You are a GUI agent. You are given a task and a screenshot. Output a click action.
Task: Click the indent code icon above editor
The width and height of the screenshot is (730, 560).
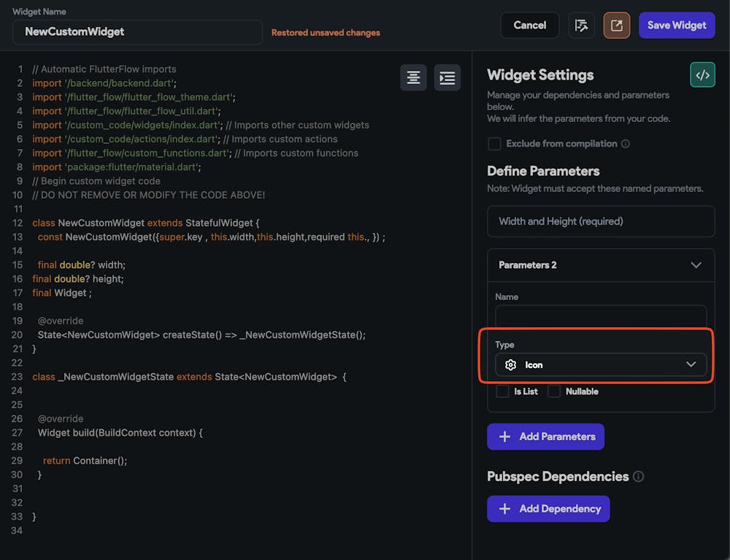(x=447, y=77)
